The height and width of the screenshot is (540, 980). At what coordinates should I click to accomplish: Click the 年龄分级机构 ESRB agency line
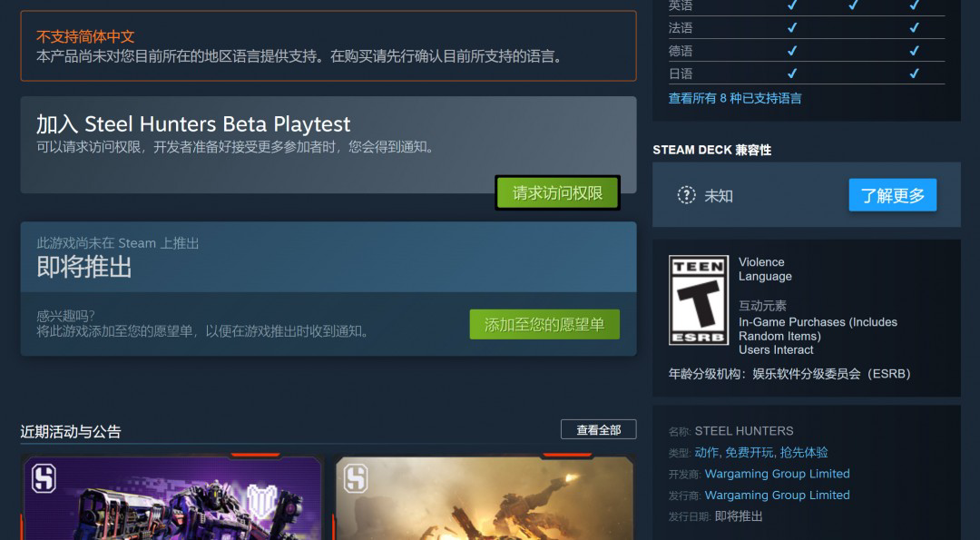point(789,374)
